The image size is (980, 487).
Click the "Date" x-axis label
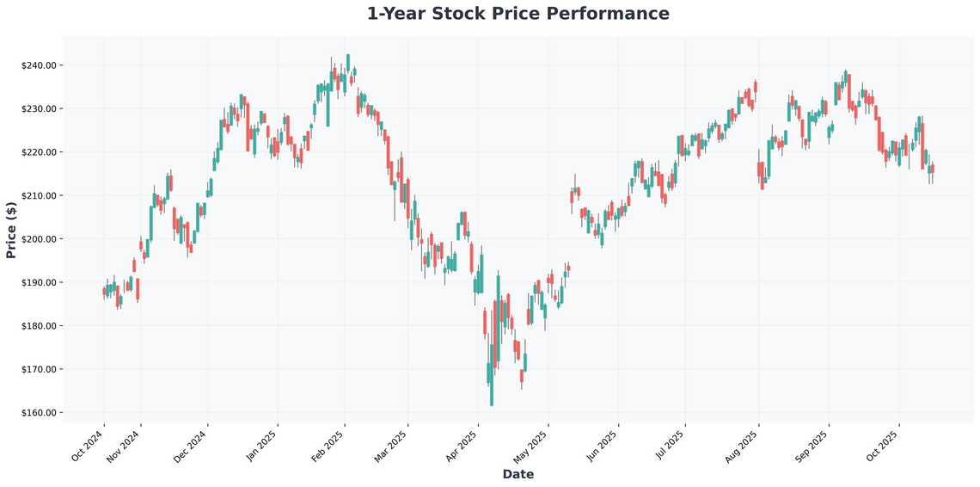click(518, 474)
